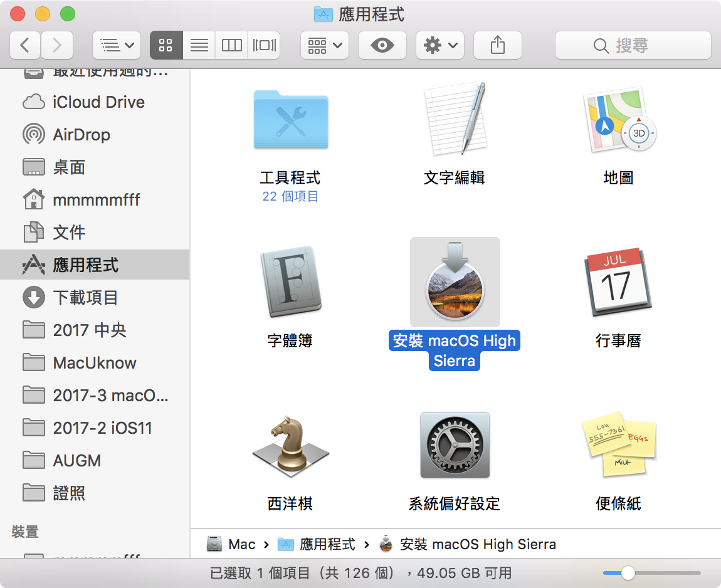Screen dimensions: 721x588
Task: Click Mac in the path bar
Action: pos(231,544)
